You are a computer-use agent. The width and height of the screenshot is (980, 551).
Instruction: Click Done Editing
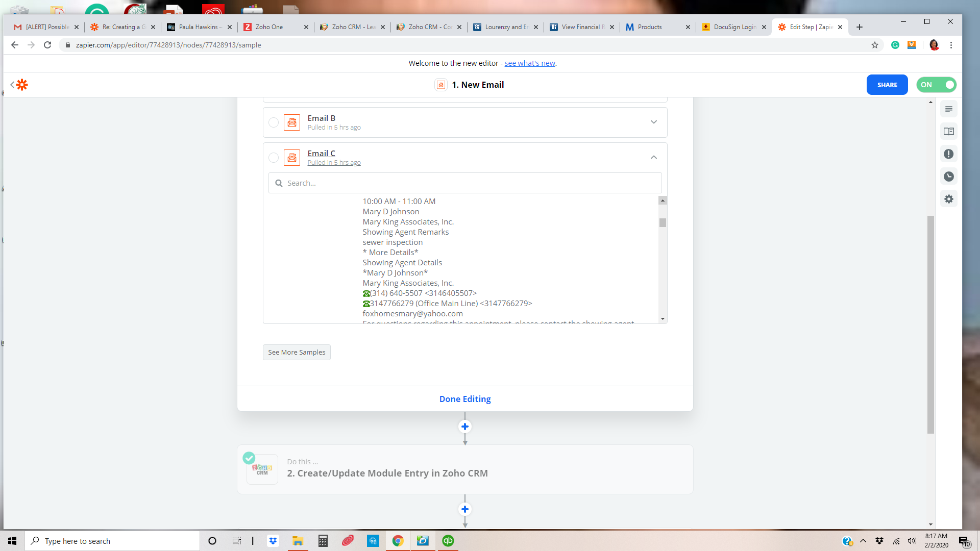[x=465, y=399]
